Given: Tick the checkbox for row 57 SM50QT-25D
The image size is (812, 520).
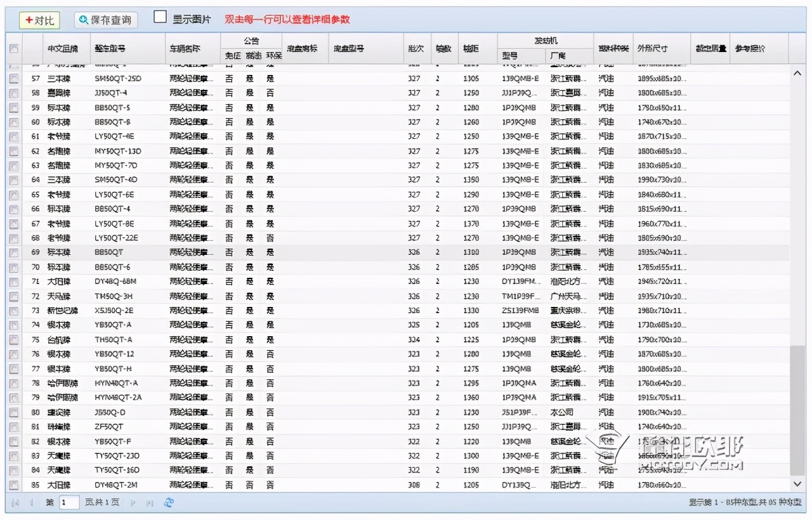Looking at the screenshot, I should 14,79.
